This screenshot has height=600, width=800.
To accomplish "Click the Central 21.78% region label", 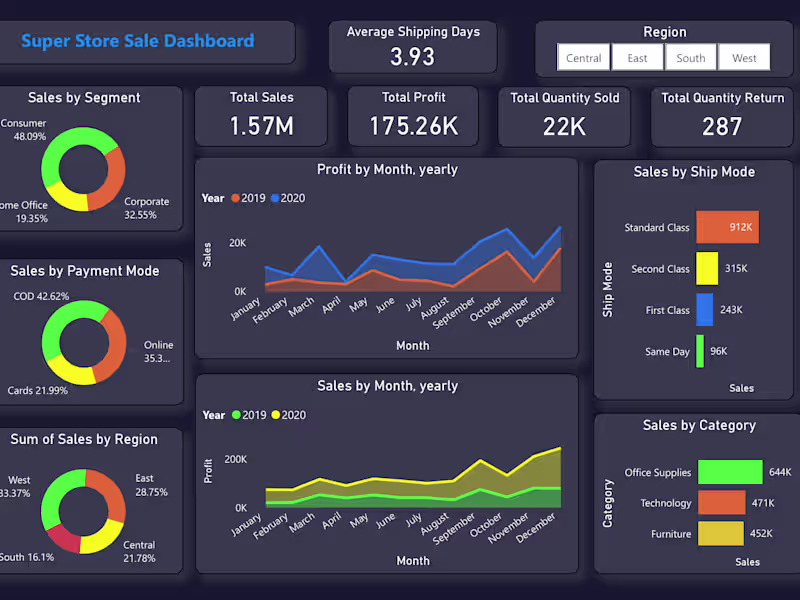I will (139, 552).
